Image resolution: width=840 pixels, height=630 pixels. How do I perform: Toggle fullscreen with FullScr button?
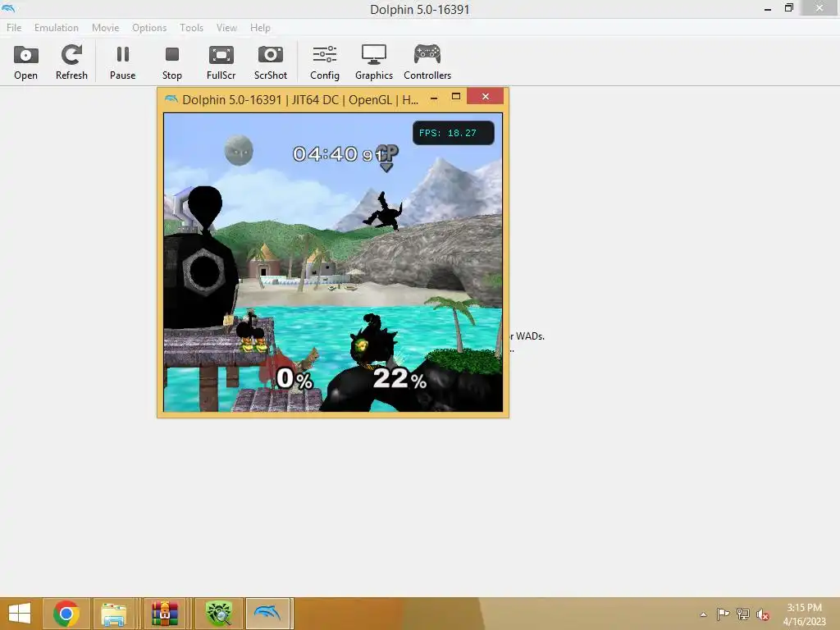tap(221, 62)
